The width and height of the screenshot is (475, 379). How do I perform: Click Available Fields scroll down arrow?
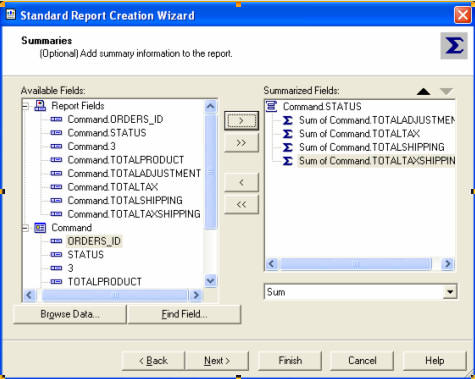tap(210, 281)
